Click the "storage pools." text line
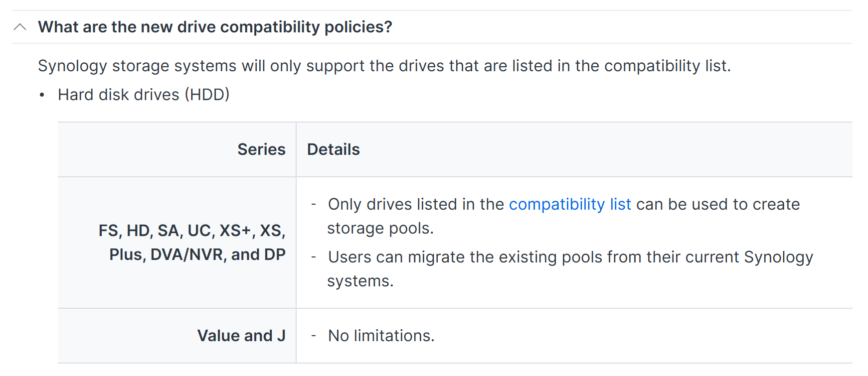This screenshot has width=868, height=376. [x=380, y=228]
